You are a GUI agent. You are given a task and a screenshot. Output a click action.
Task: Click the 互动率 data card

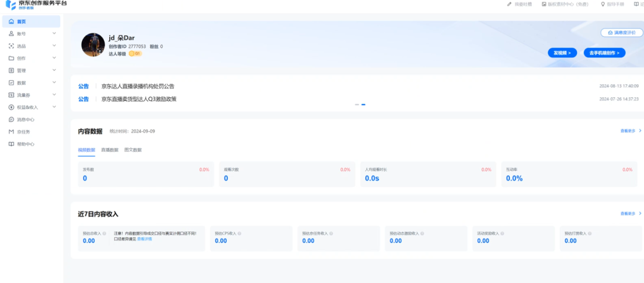click(569, 174)
